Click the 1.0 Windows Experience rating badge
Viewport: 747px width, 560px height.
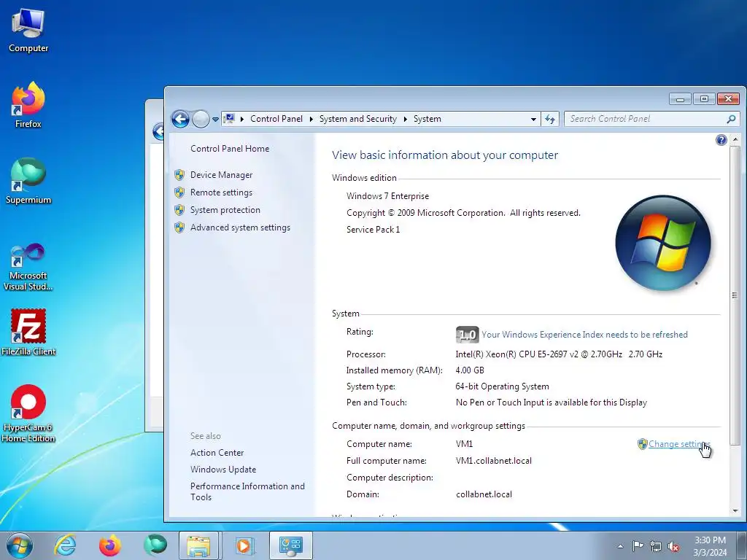[x=467, y=335]
